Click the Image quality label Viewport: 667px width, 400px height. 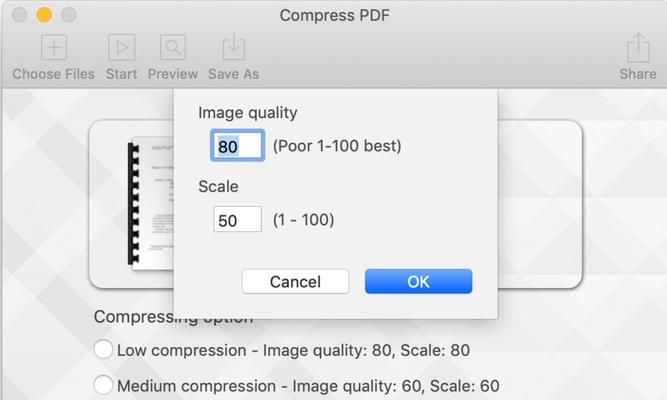pyautogui.click(x=248, y=113)
